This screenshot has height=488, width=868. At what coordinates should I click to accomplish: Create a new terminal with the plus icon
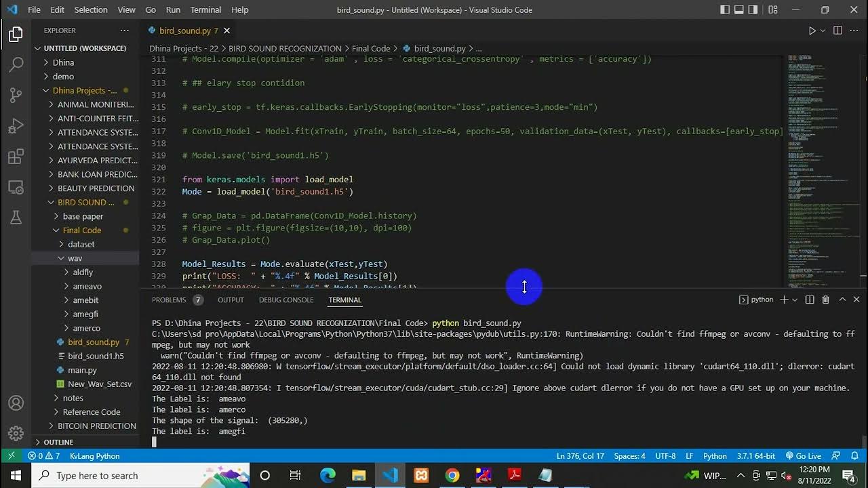[784, 300]
